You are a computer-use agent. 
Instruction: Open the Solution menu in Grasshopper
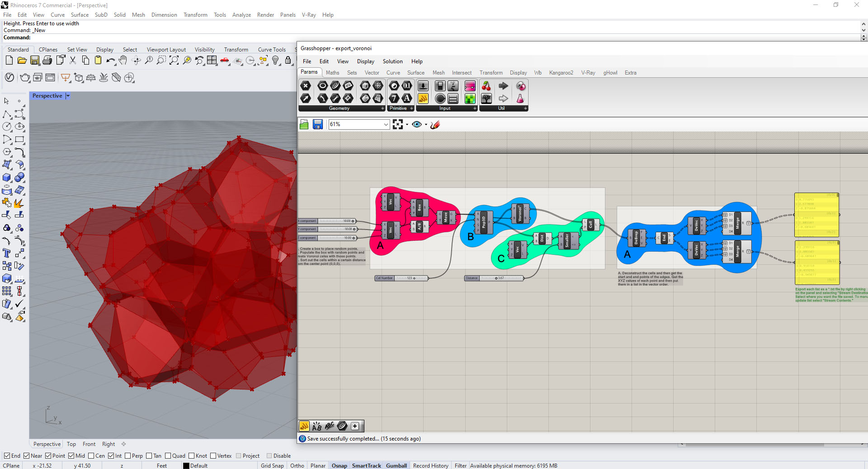[392, 61]
